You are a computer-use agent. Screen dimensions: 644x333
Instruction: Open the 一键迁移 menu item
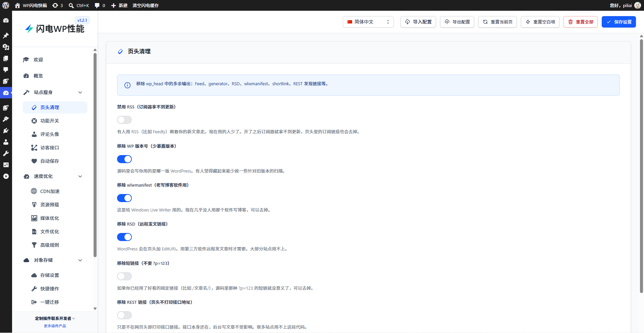pyautogui.click(x=55, y=302)
